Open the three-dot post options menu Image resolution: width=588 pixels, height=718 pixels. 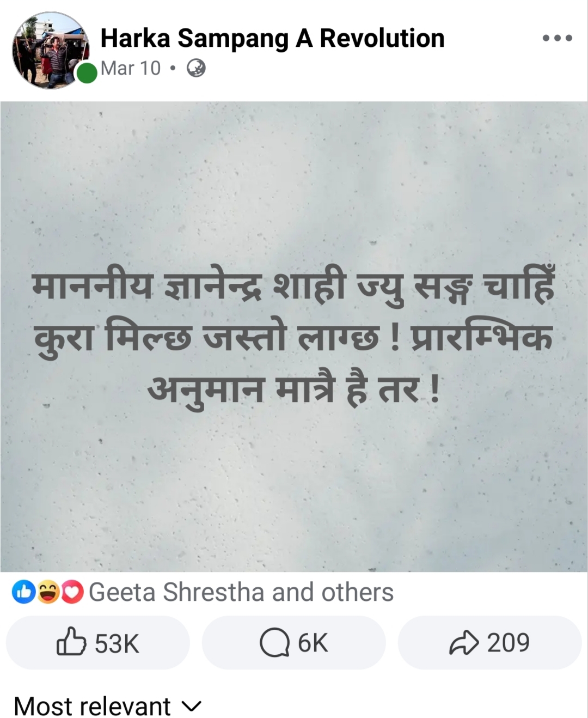pos(558,38)
